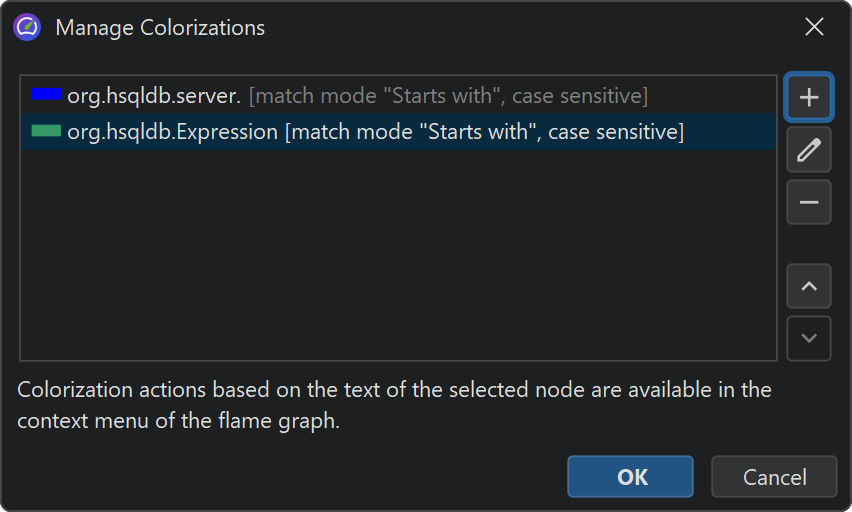
Task: Click the blank title bar area beside the title
Action: (520, 27)
